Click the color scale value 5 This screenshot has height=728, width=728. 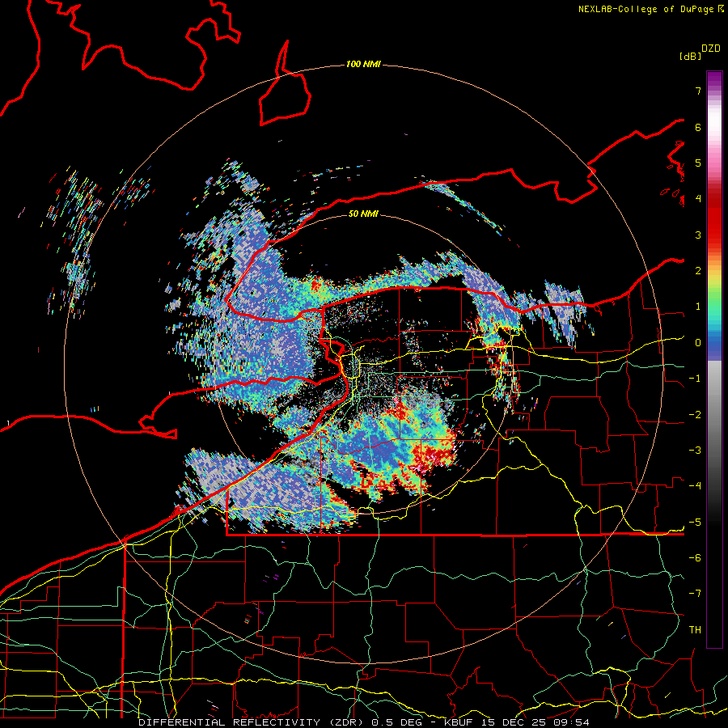click(698, 163)
